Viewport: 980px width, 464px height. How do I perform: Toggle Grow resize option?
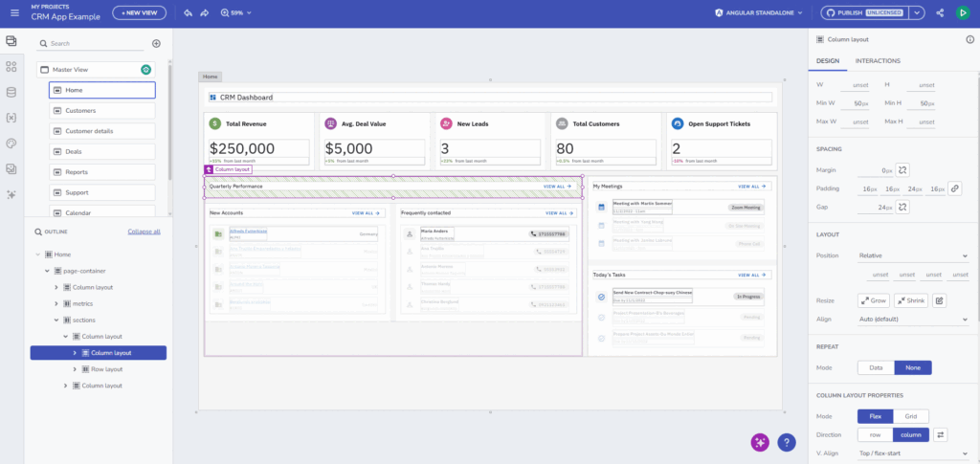click(873, 300)
